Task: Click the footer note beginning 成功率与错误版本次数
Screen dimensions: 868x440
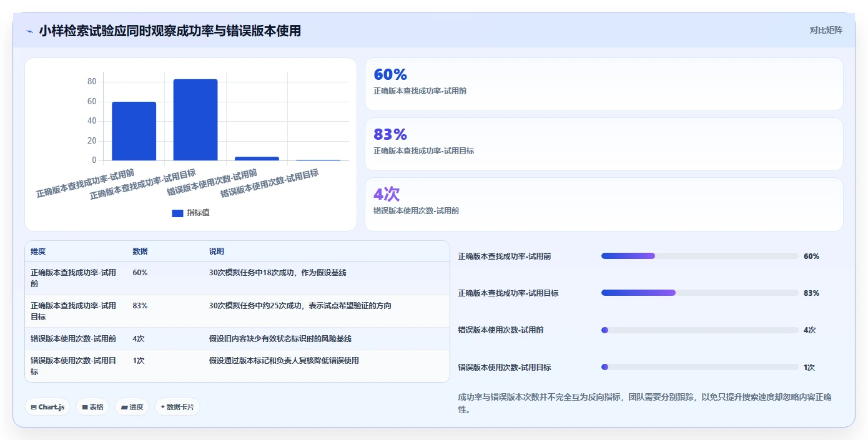Action: coord(644,404)
